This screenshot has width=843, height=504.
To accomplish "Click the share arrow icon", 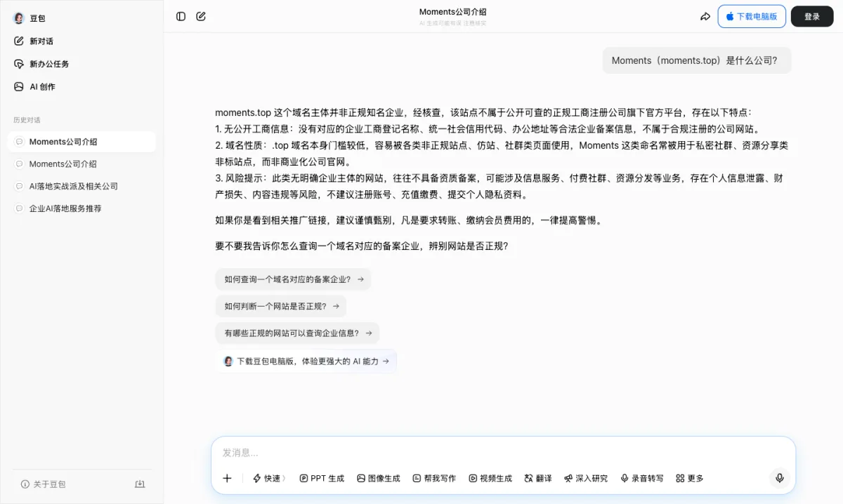I will [705, 16].
